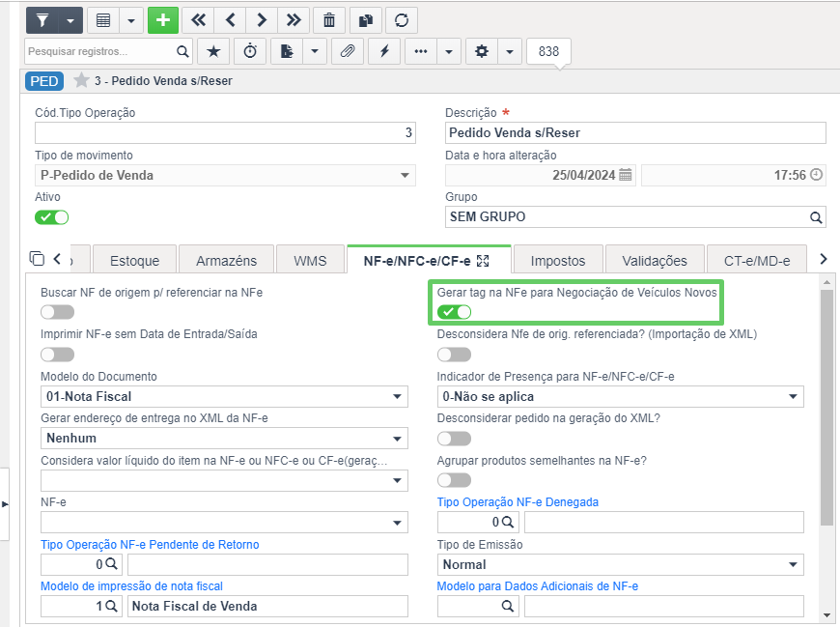Screen dimensions: 840x627
Task: Open Modelo de impressão de nota fiscal link
Action: click(x=131, y=586)
